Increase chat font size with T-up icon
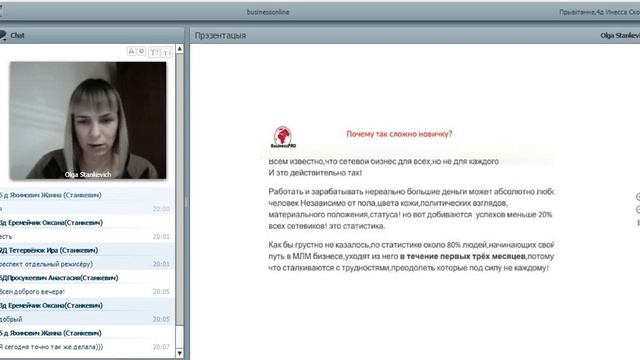640x360 pixels. tap(154, 52)
